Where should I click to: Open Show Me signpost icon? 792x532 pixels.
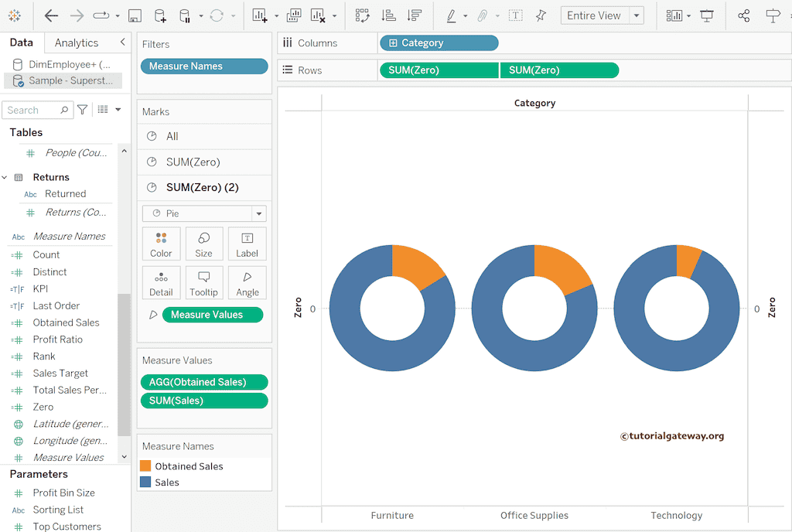point(773,15)
